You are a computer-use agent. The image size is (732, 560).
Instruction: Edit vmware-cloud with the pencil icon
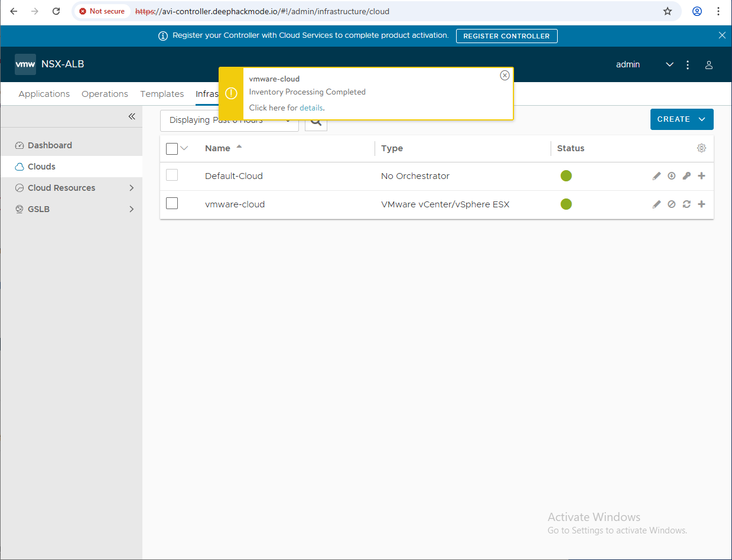[656, 204]
